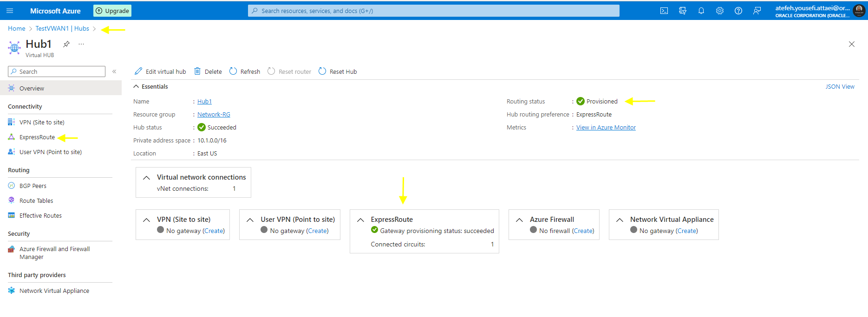Click Edit virtual hub
This screenshot has height=317, width=868.
(160, 71)
